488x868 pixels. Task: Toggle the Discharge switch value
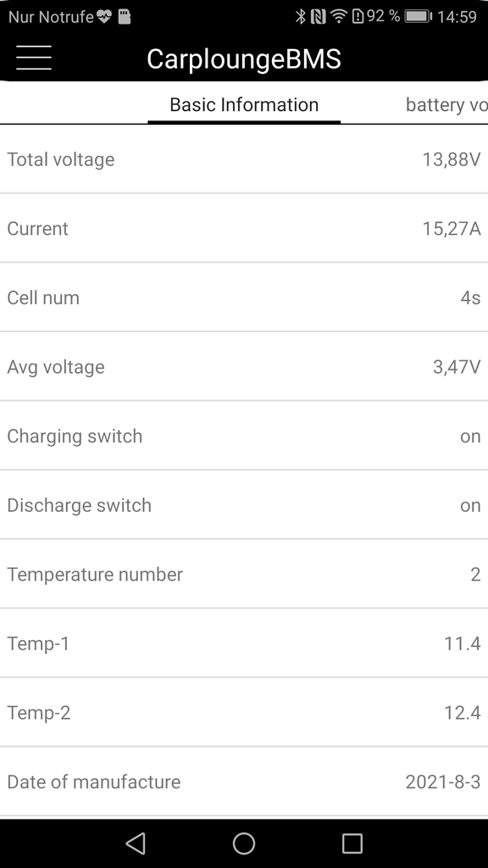(470, 505)
